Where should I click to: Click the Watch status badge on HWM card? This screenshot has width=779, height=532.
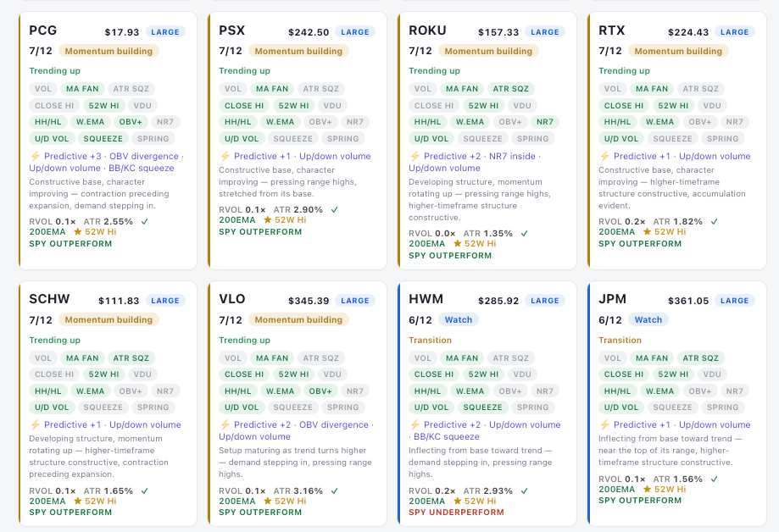[458, 320]
